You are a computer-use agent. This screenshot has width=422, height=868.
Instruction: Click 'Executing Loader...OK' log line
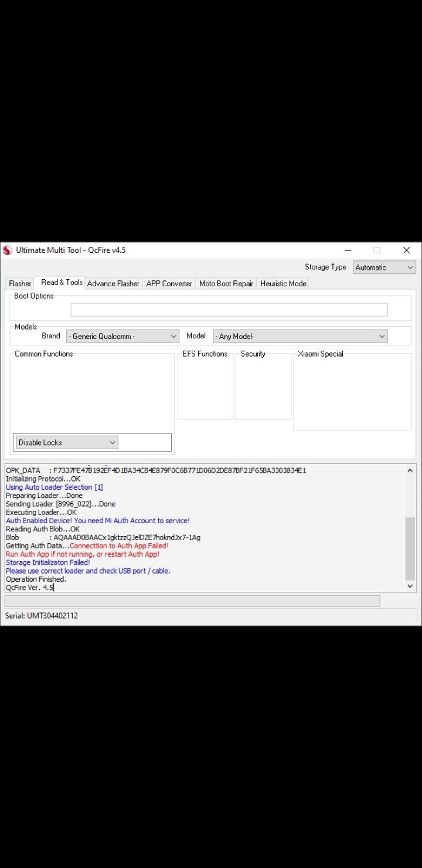(x=41, y=512)
